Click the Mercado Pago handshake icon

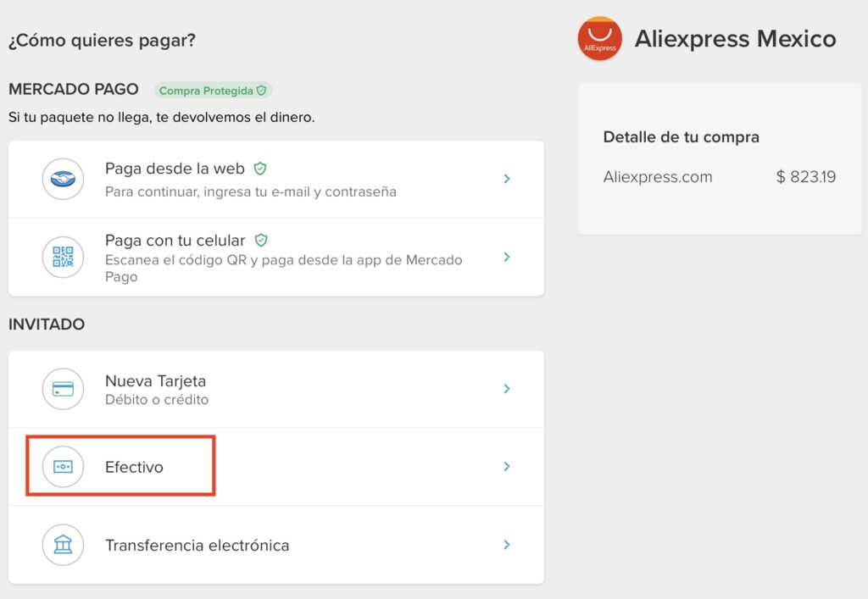click(63, 180)
